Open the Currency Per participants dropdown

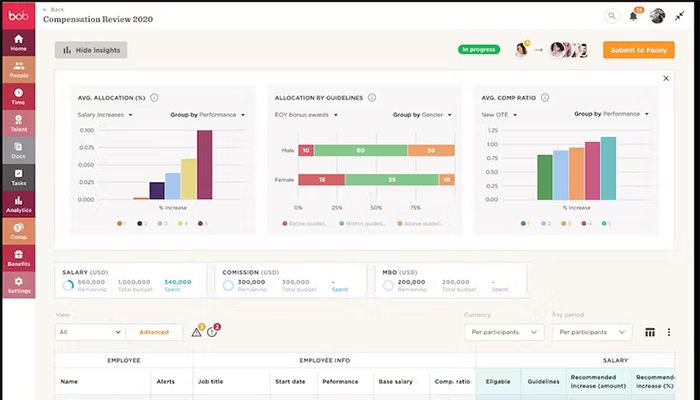(504, 332)
